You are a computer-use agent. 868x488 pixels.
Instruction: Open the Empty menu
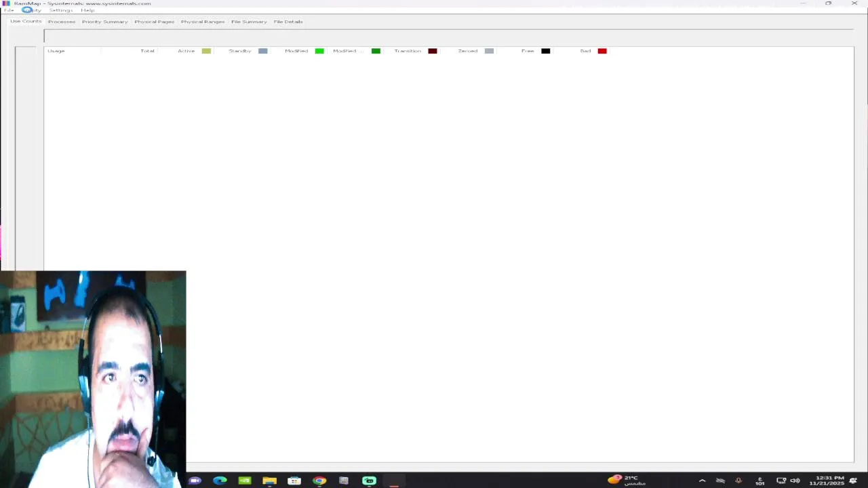31,10
